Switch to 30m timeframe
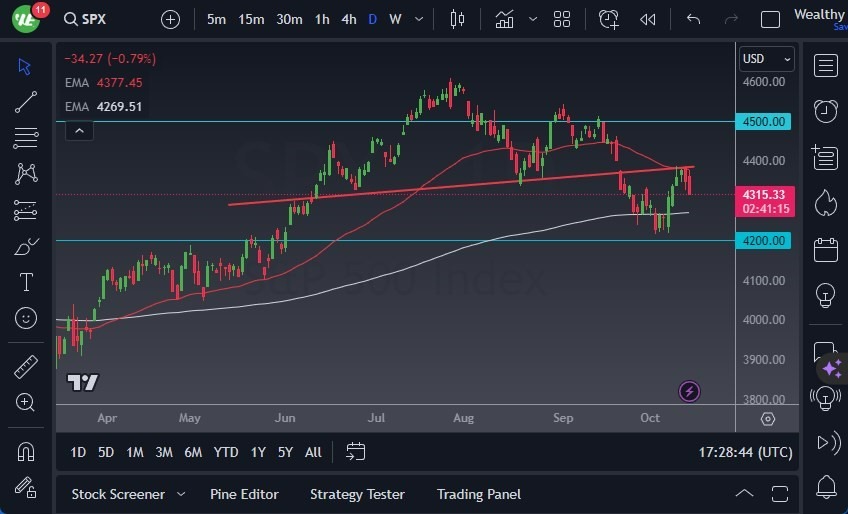Screen dimensions: 848x514 click(x=289, y=19)
